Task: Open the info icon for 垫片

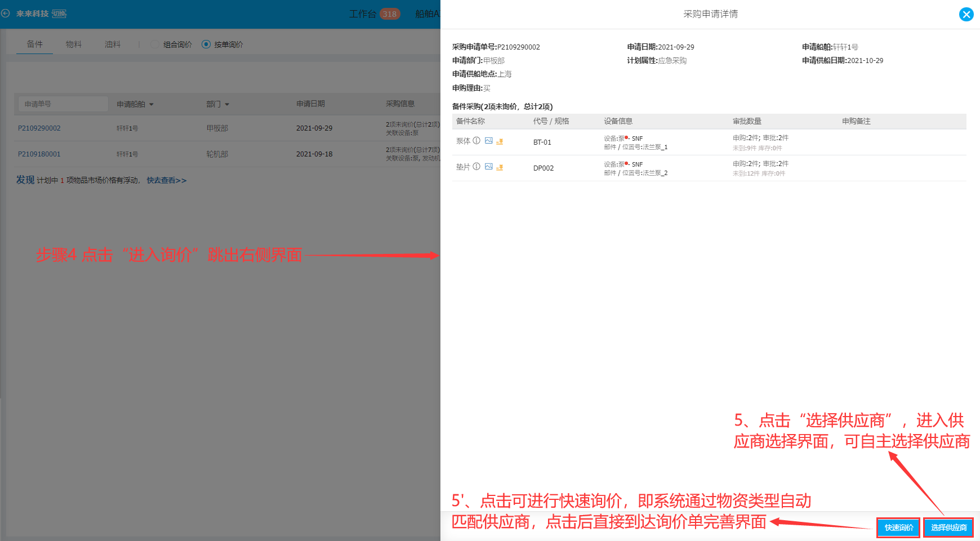Action: click(x=476, y=167)
